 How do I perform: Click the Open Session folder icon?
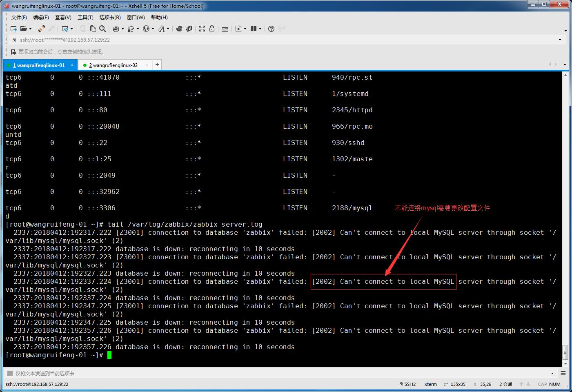click(24, 29)
